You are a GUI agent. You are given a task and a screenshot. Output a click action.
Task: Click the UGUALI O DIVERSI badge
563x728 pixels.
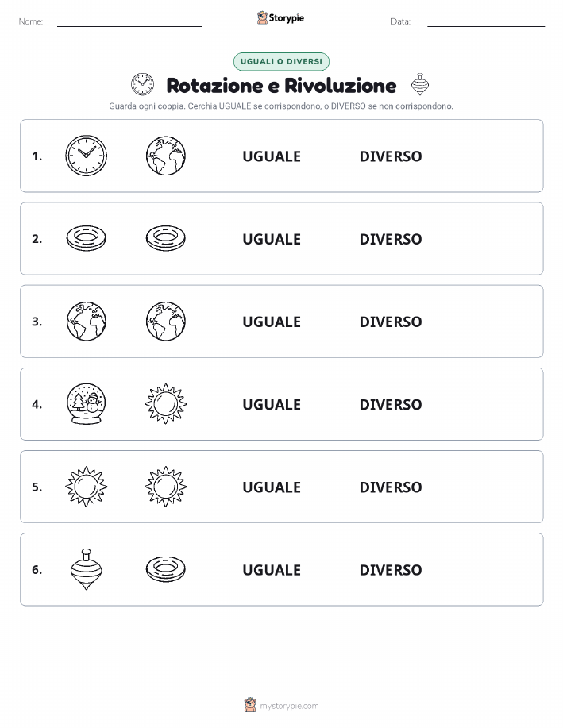tap(281, 61)
